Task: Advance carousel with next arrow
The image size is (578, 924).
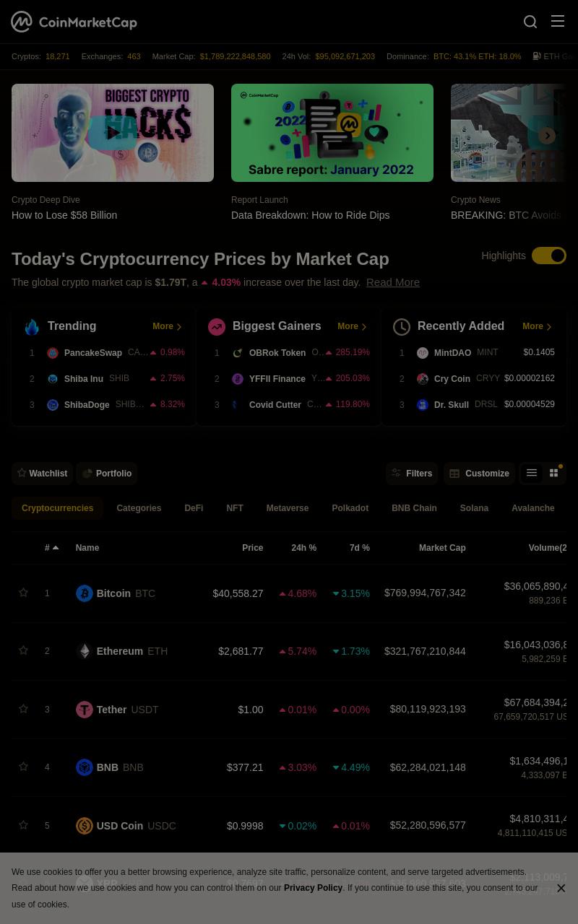Action: point(547,136)
